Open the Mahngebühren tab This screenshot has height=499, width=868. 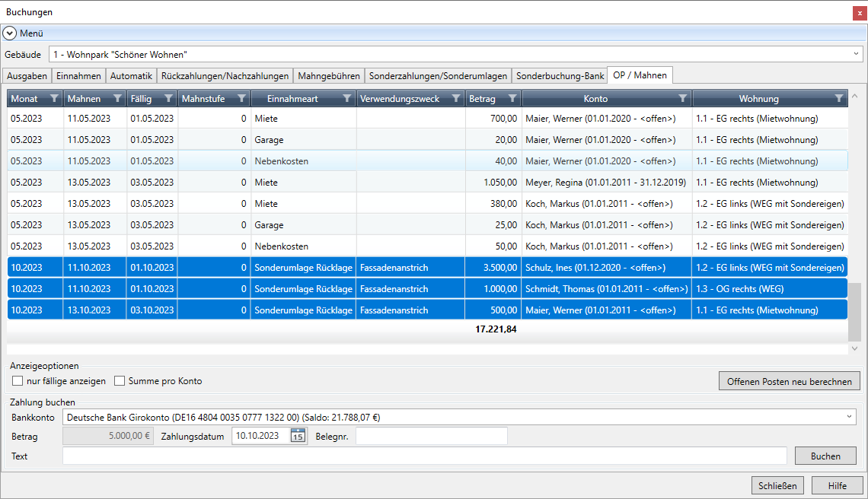pyautogui.click(x=329, y=76)
